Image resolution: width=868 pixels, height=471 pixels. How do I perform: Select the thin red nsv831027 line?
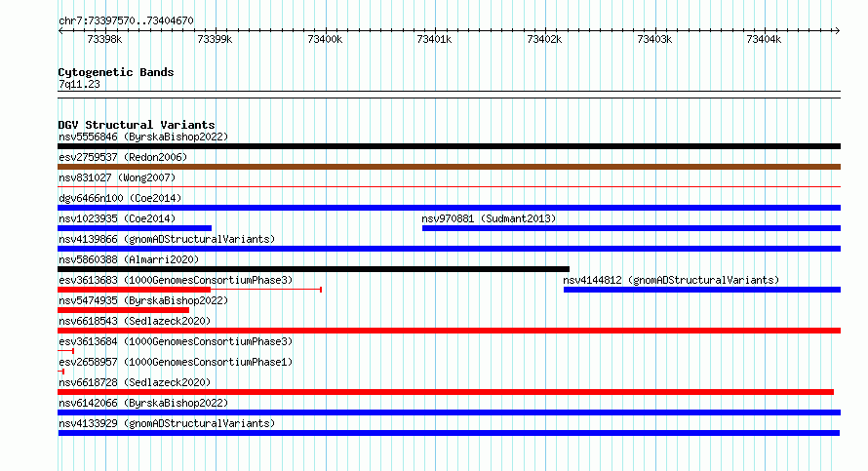pyautogui.click(x=449, y=187)
